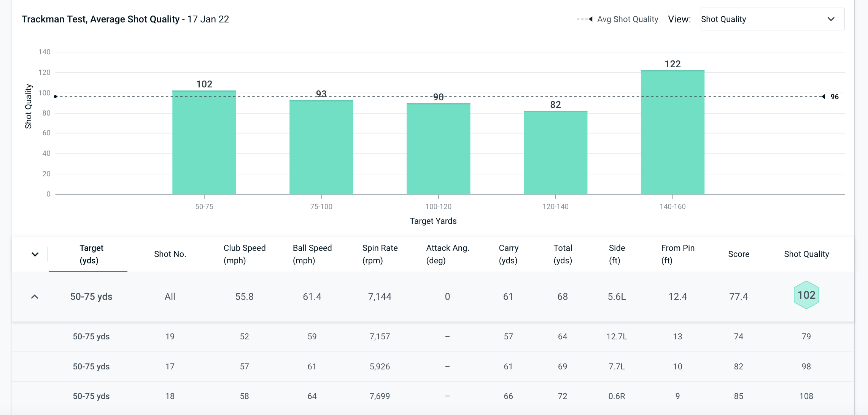Select the 120-140 bar showing 82
The width and height of the screenshot is (868, 415).
click(x=555, y=153)
